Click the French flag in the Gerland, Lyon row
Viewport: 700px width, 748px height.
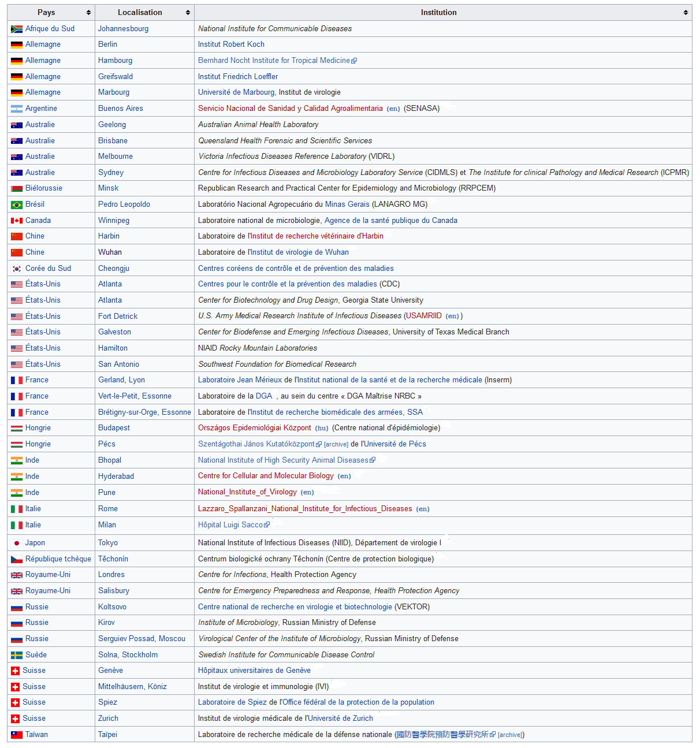point(17,380)
